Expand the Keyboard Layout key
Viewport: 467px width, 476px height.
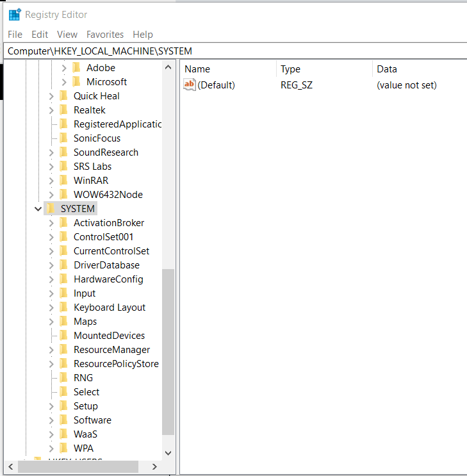[x=51, y=308]
